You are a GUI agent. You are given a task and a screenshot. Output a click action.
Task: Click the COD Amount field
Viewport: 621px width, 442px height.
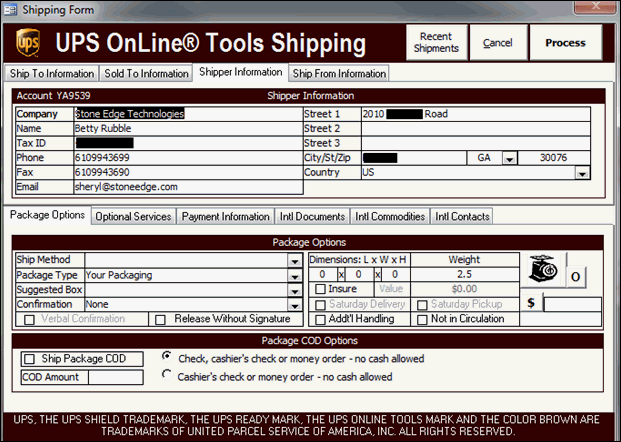tap(116, 377)
